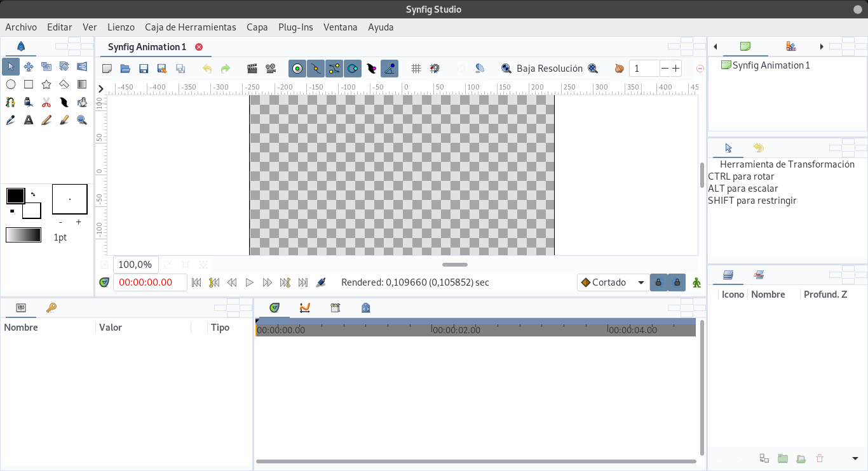Select the Gradient tool
This screenshot has width=868, height=471.
coord(82,84)
